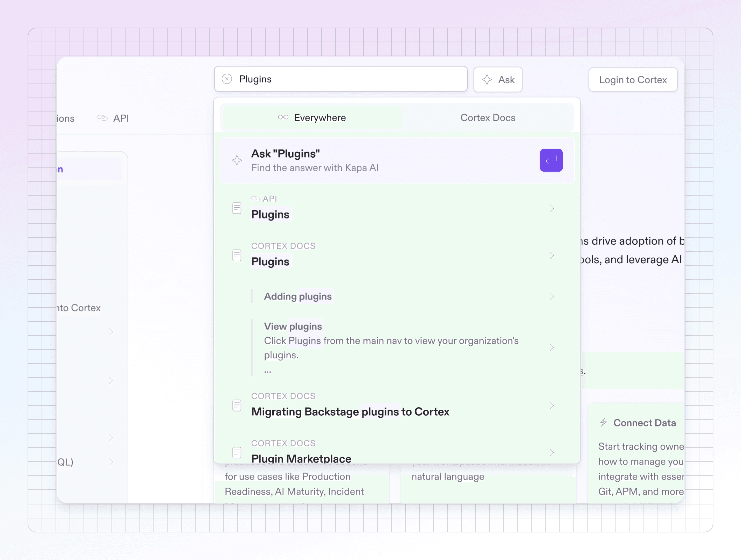This screenshot has width=741, height=560.
Task: Click the Ask button
Action: (498, 80)
